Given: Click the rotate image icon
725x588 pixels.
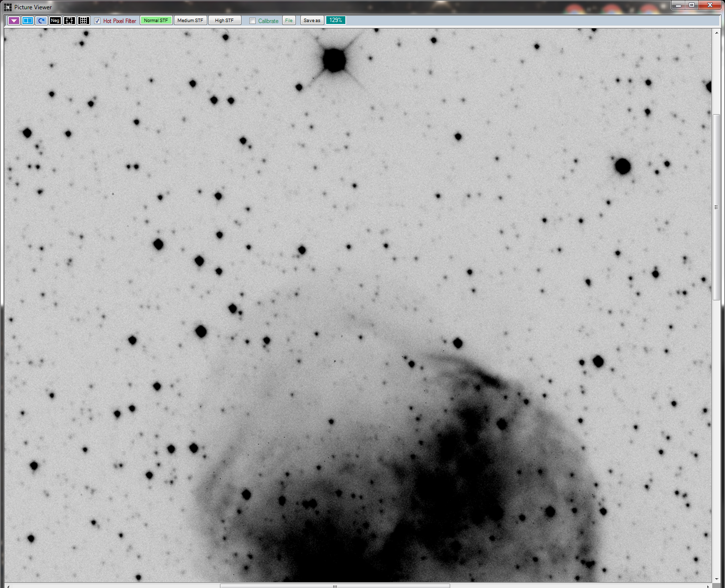Looking at the screenshot, I should (x=41, y=21).
